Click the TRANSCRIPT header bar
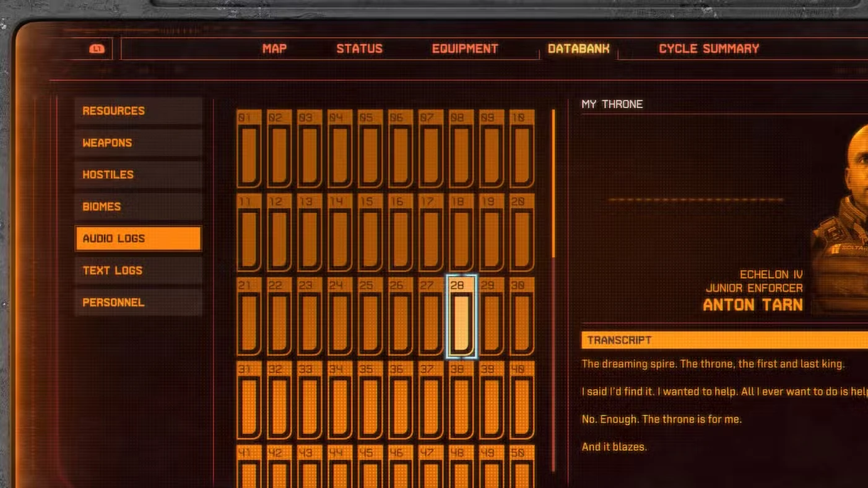The width and height of the screenshot is (868, 488). point(724,340)
